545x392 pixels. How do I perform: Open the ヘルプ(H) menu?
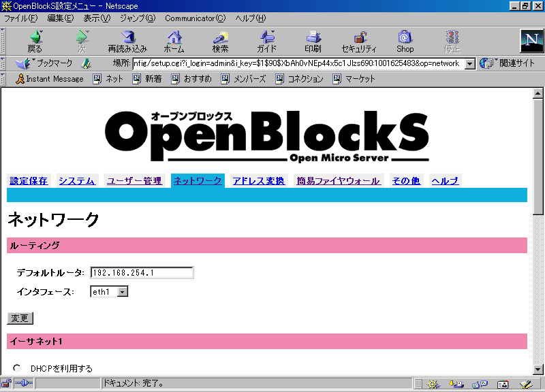pos(251,18)
